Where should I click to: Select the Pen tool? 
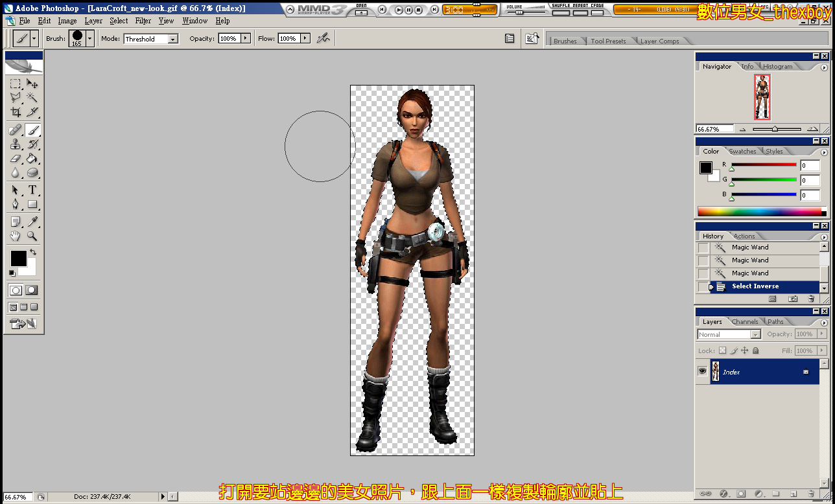[15, 204]
